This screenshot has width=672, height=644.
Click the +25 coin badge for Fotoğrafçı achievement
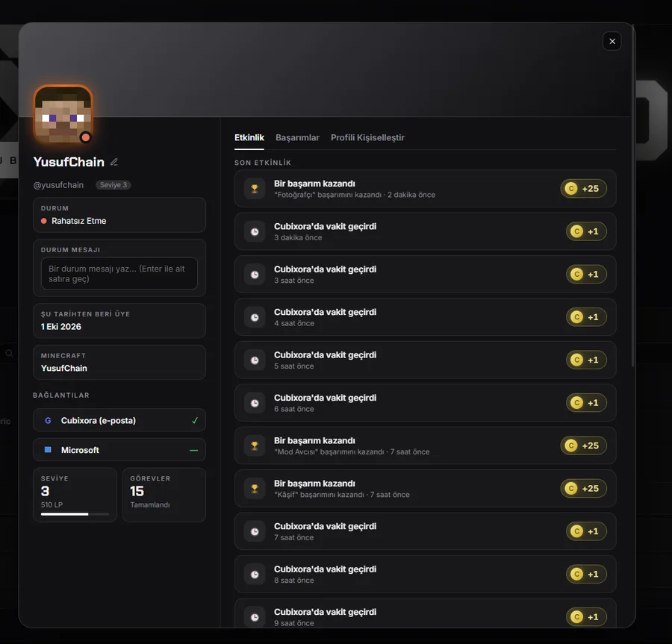point(583,188)
